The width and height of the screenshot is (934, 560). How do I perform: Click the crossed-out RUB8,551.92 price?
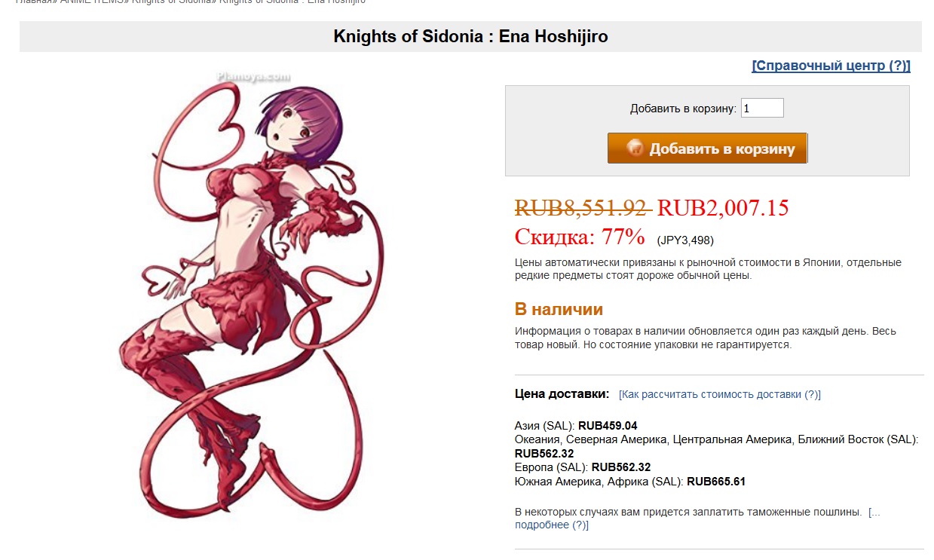point(582,207)
